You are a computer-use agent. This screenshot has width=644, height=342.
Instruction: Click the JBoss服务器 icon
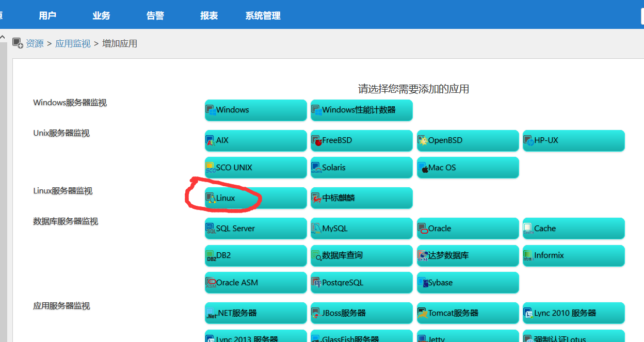[x=317, y=313]
